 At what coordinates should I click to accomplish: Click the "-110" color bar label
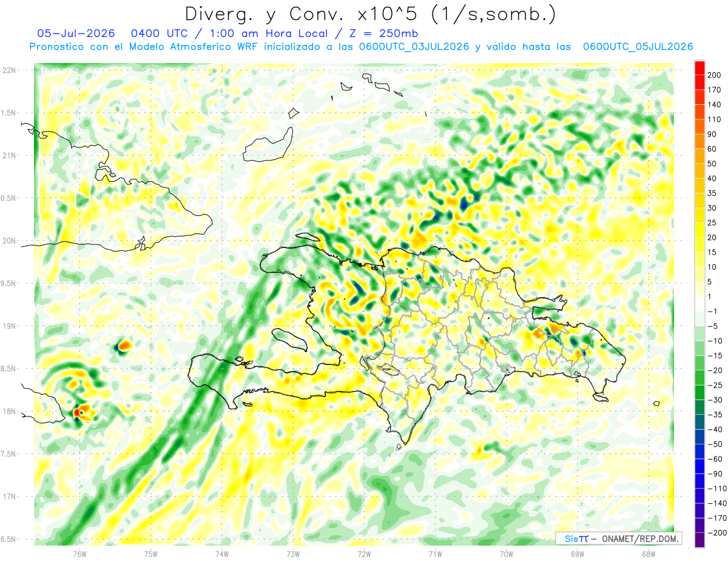pyautogui.click(x=718, y=489)
